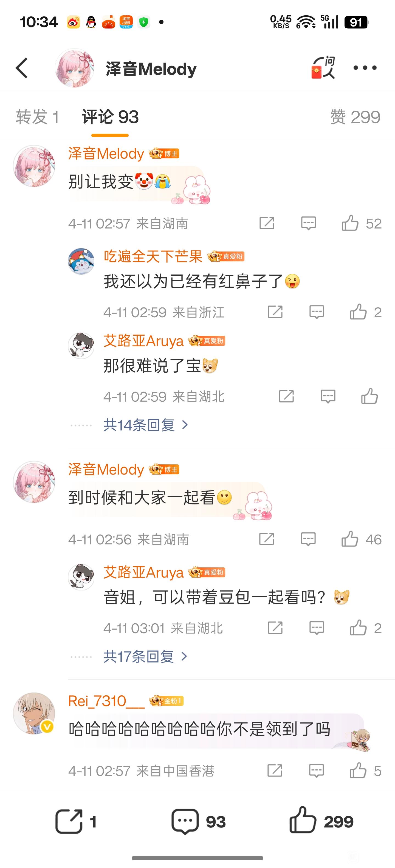Viewport: 395px width, 868px height.
Task: Tap 泽音Melody header avatar
Action: pyautogui.click(x=75, y=68)
